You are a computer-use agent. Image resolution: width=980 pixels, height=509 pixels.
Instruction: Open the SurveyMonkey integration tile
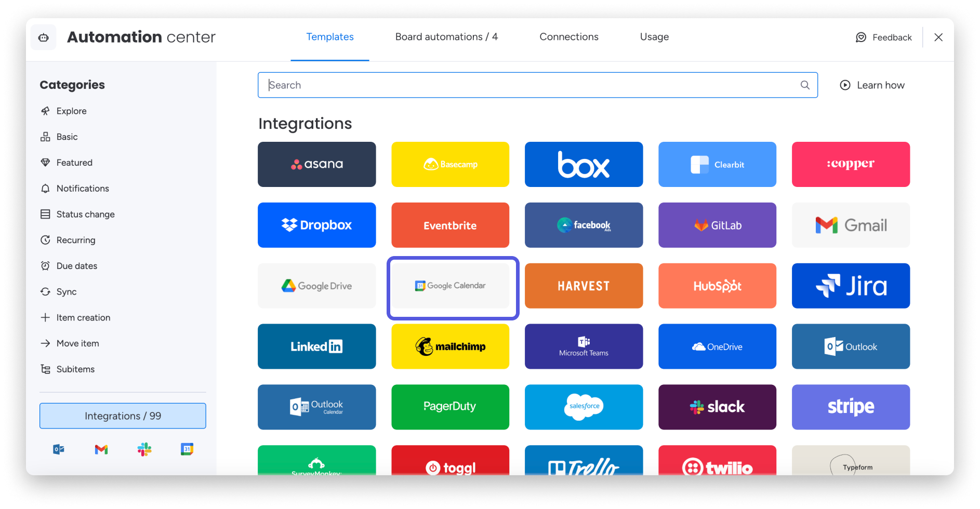[x=316, y=461]
